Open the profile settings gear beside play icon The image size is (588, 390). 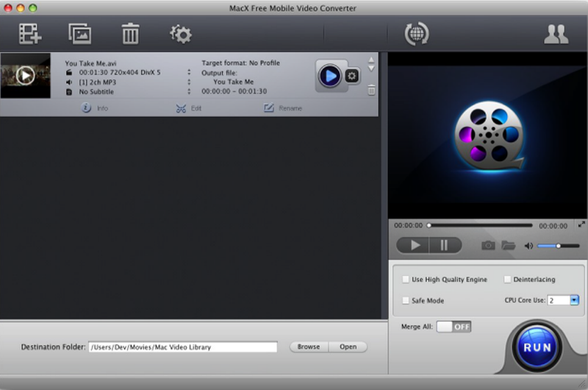[352, 77]
